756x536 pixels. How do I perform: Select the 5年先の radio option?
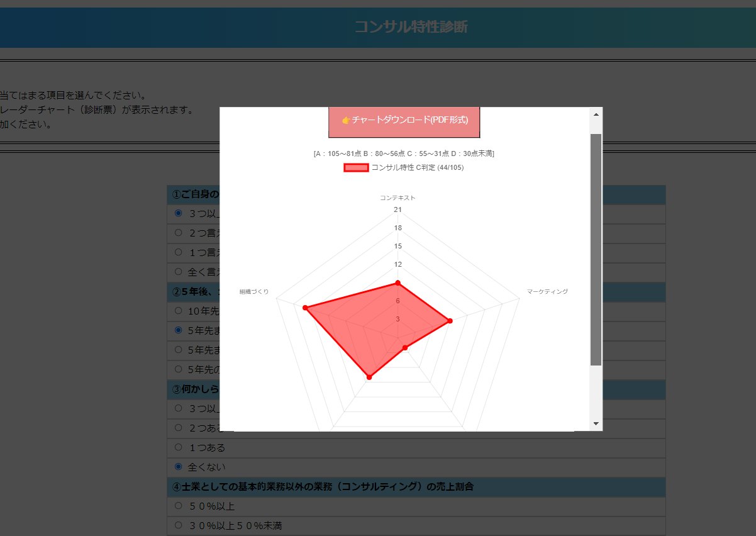pos(178,369)
